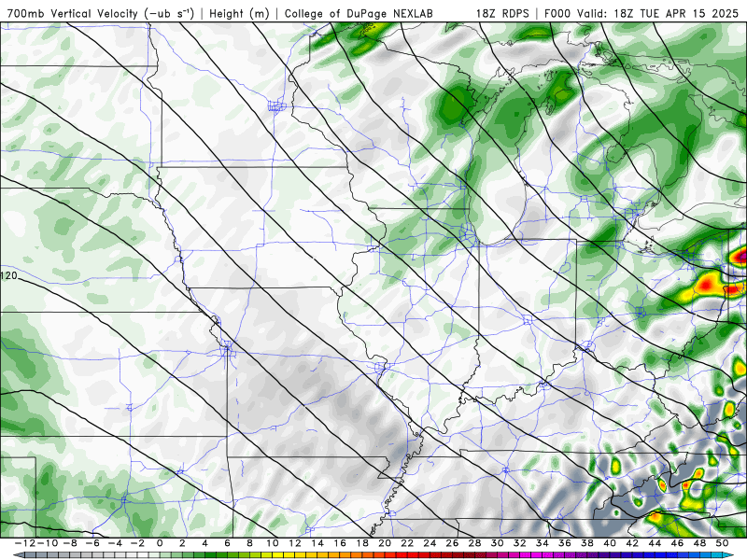Click the '44' color scale label
Viewport: 747px width, 560px height.
(x=655, y=543)
